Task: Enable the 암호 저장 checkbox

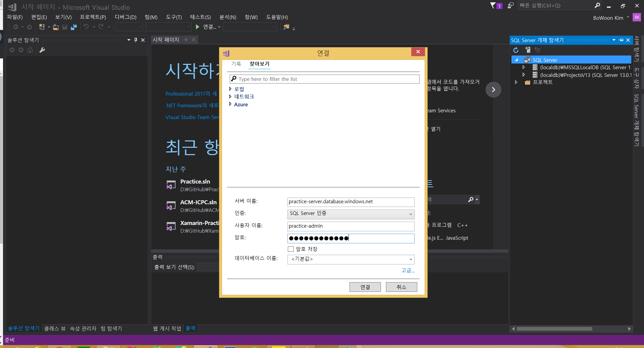Action: [291, 249]
